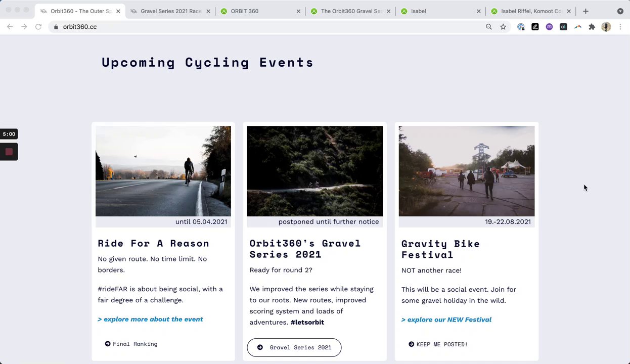Stop the recording with the red square button
This screenshot has height=364, width=630.
(9, 152)
